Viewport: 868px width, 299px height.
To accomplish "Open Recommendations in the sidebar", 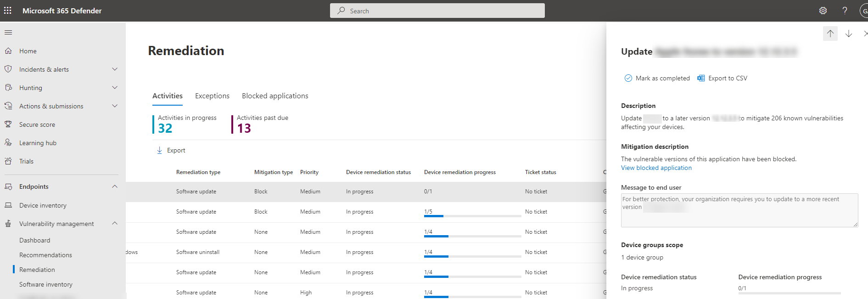I will (45, 255).
